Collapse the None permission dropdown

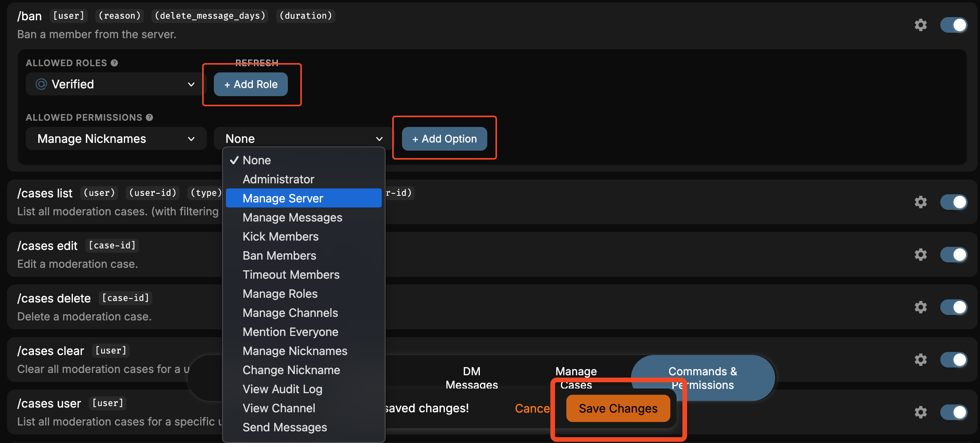[x=303, y=139]
